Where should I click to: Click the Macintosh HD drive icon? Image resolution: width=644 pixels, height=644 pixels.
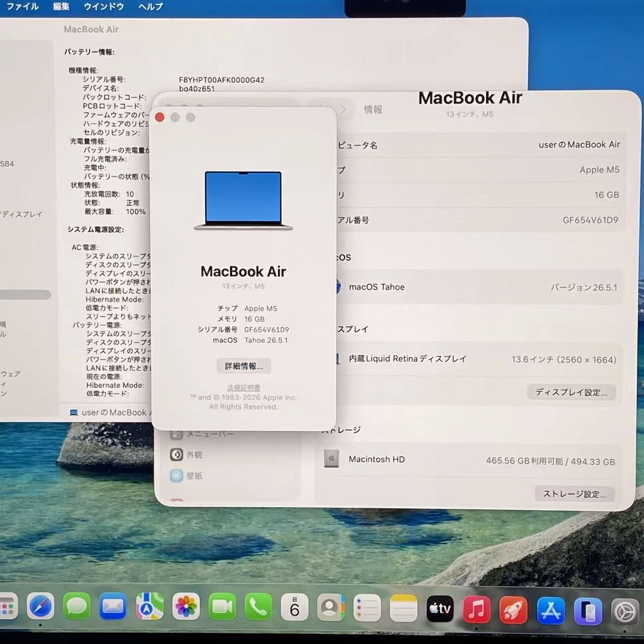[331, 458]
